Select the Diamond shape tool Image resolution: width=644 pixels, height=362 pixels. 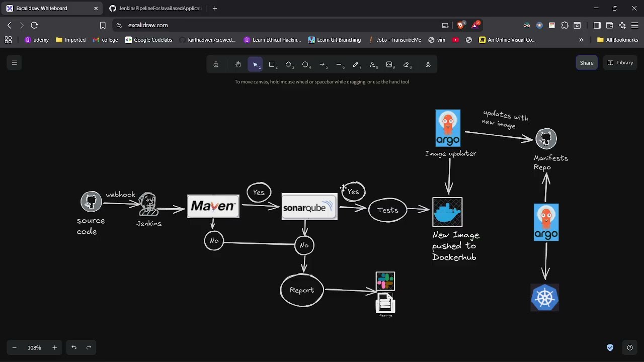289,64
